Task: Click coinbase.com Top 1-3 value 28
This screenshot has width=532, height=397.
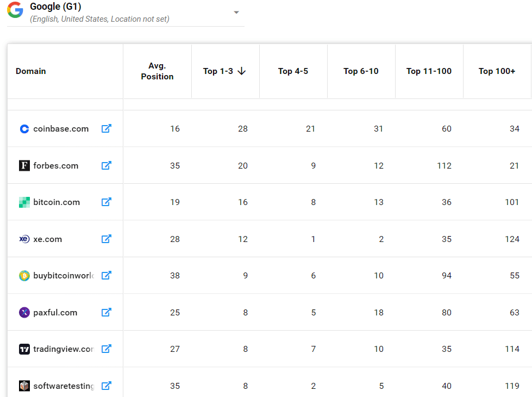Action: 242,129
